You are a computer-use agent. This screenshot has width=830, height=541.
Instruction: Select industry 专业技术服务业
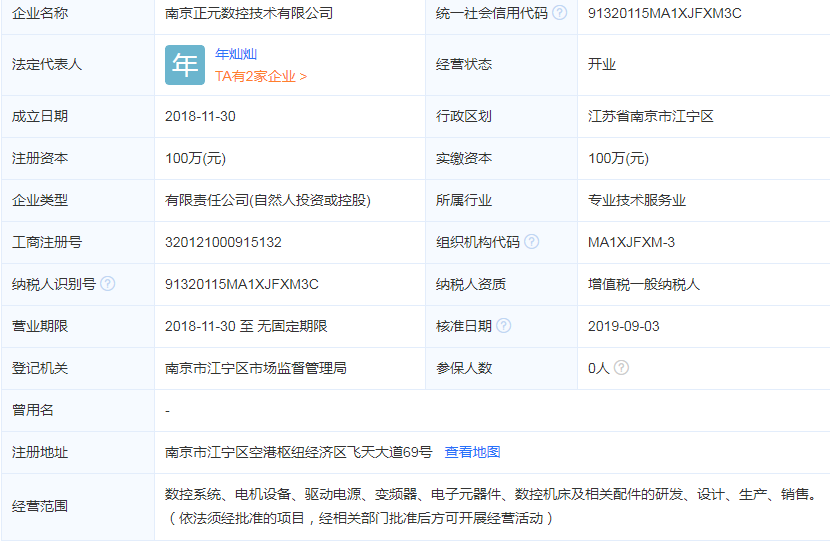637,200
